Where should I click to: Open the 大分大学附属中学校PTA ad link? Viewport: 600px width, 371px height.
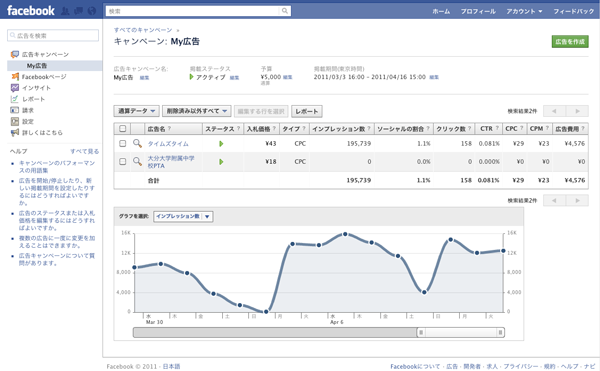click(x=171, y=162)
